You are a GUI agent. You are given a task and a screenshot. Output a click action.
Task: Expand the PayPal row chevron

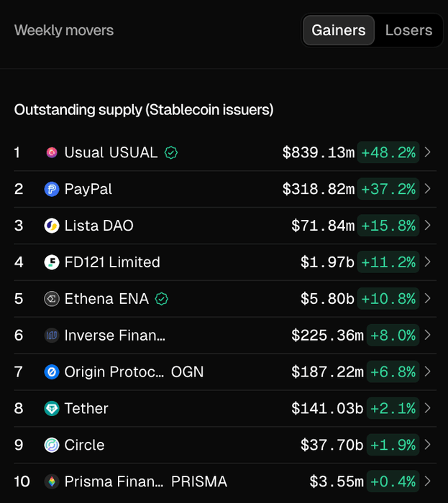428,189
